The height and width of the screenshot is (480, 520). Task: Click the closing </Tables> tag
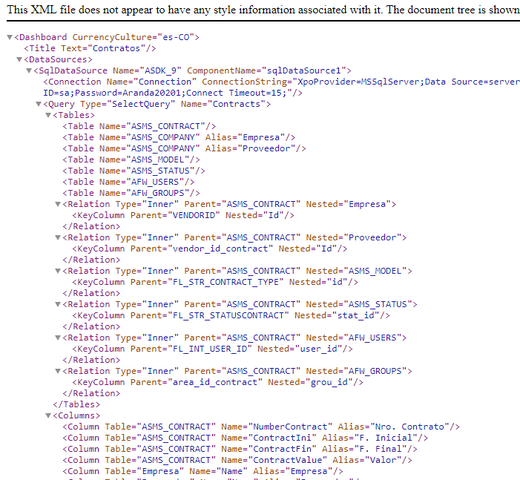click(x=76, y=405)
